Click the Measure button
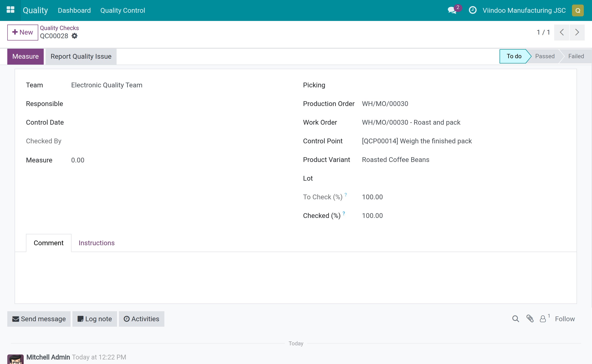Screen dimensions: 592x364 coord(25,57)
